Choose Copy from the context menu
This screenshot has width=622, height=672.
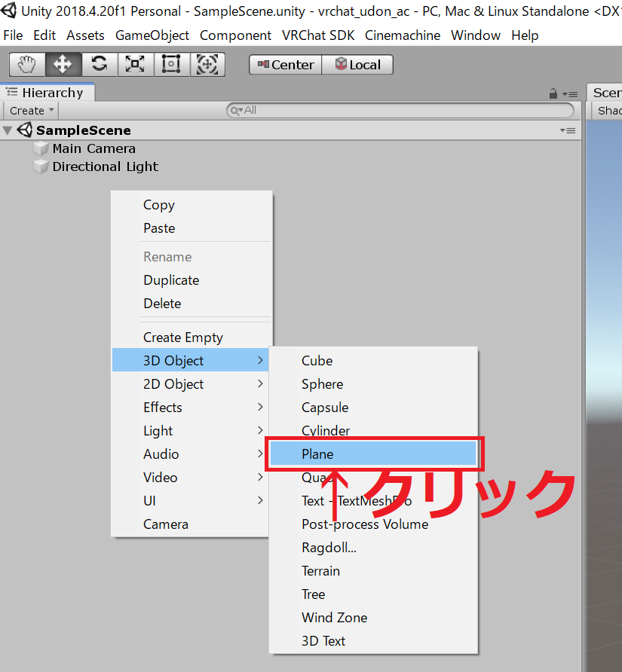coord(192,205)
